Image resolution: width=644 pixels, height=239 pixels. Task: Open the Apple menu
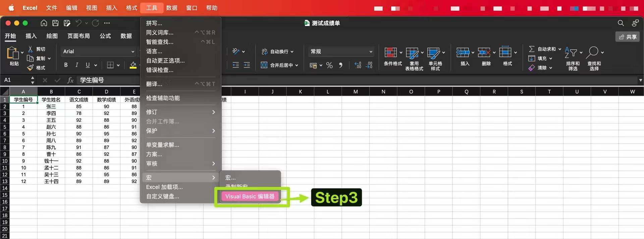point(11,8)
